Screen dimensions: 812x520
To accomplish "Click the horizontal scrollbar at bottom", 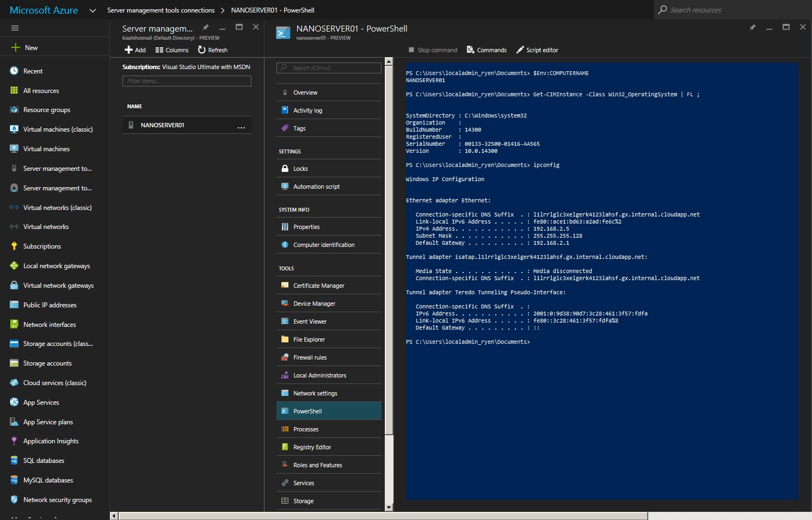I will click(383, 516).
